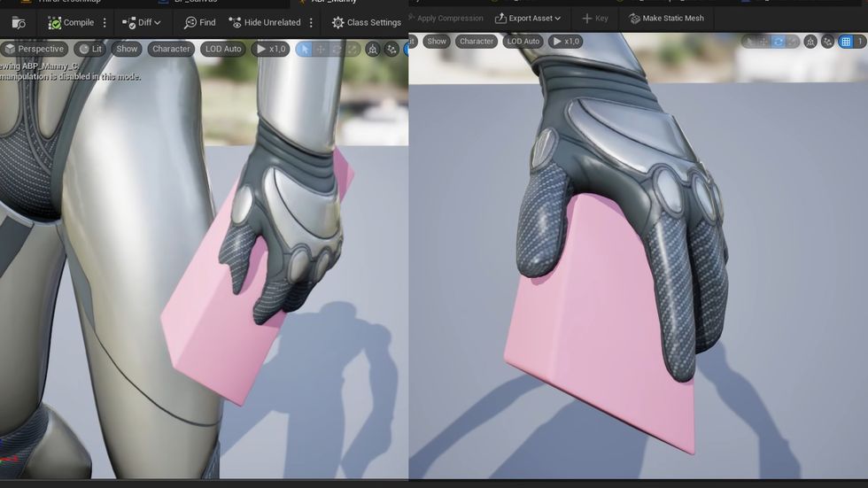Click playback speed x1,0 in left viewport
This screenshot has height=488, width=868.
point(271,49)
